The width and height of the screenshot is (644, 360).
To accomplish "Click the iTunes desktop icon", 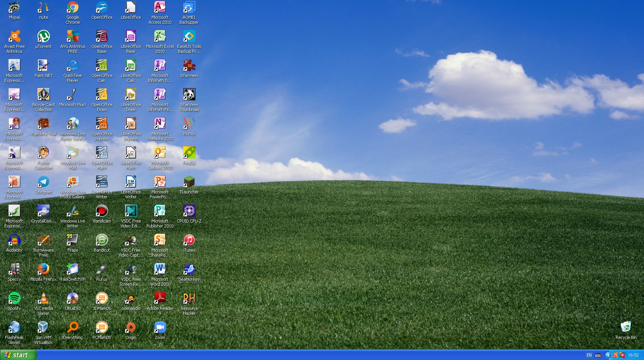I will [189, 241].
